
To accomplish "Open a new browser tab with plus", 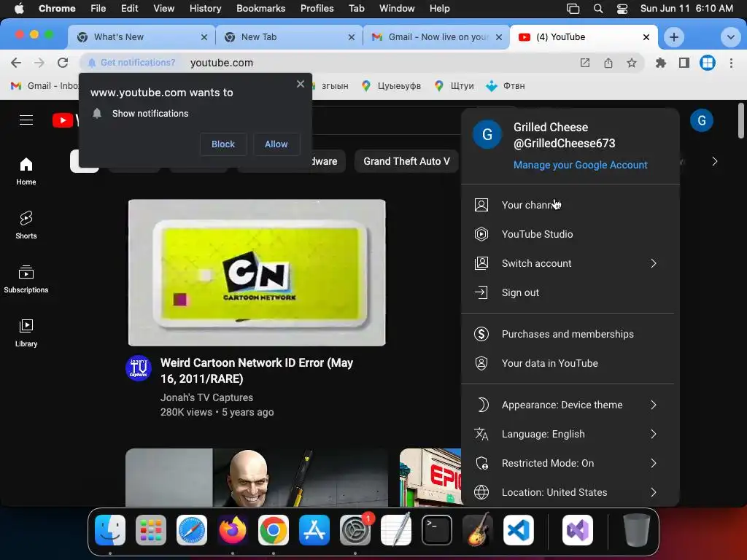I will [x=674, y=37].
